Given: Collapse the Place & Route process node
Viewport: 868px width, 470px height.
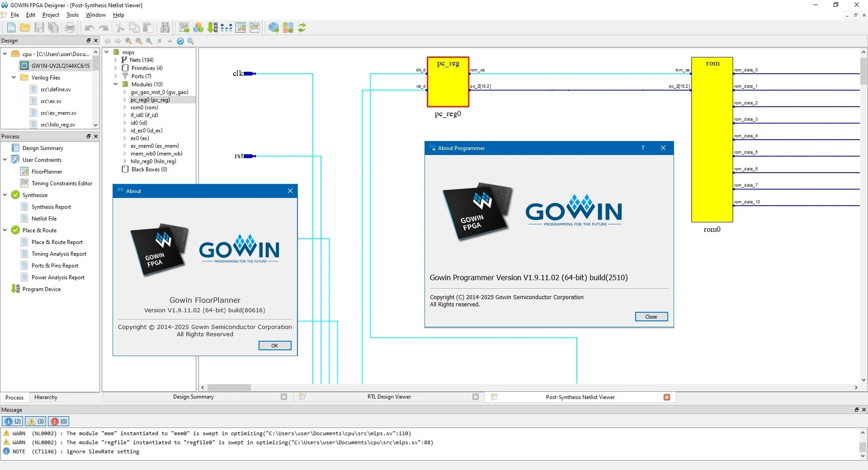Looking at the screenshot, I should 5,230.
